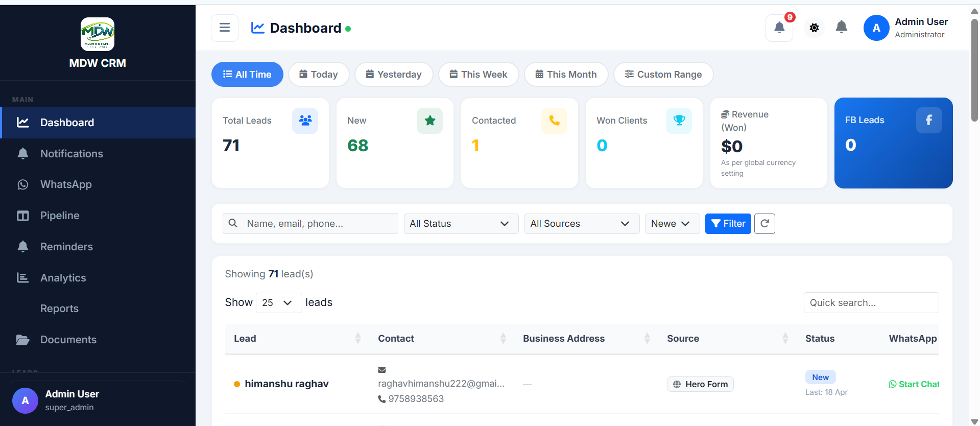This screenshot has width=980, height=426.
Task: Click the Hero Form source badge
Action: (x=700, y=384)
